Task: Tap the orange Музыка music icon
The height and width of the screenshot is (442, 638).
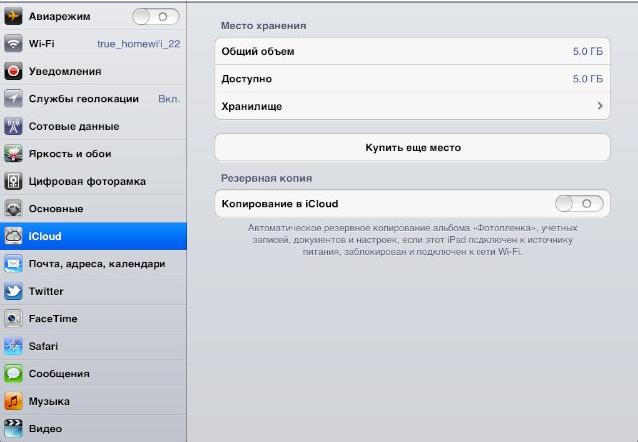Action: pos(13,401)
